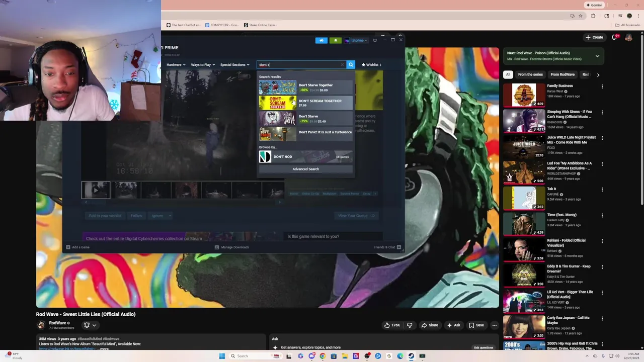Select the All filter chip
Screen dimensions: 644x362
(x=508, y=74)
